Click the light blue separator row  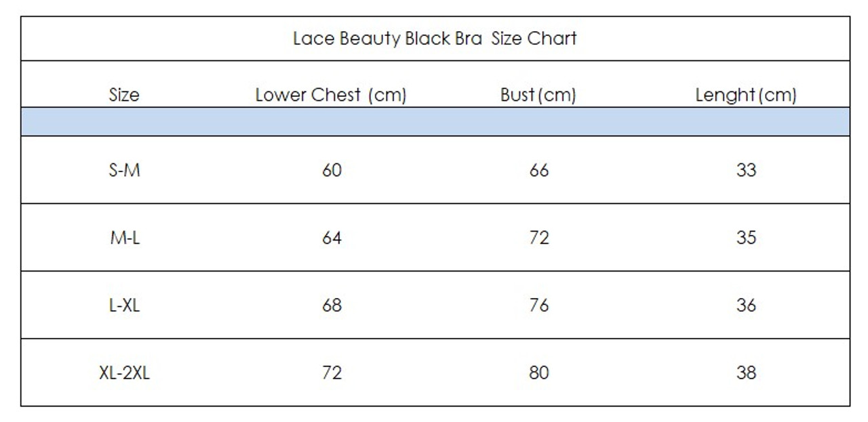[x=435, y=122]
